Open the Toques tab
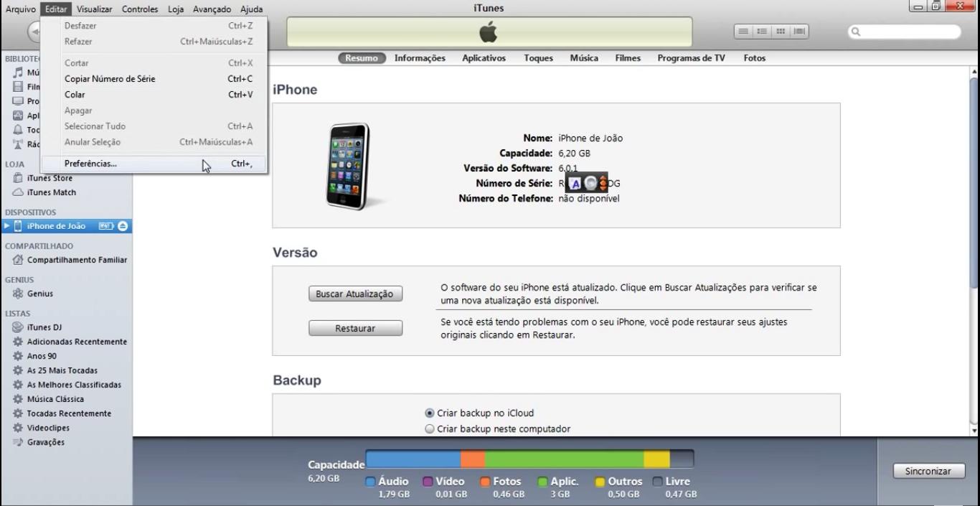Viewport: 980px width, 506px height. pyautogui.click(x=538, y=58)
